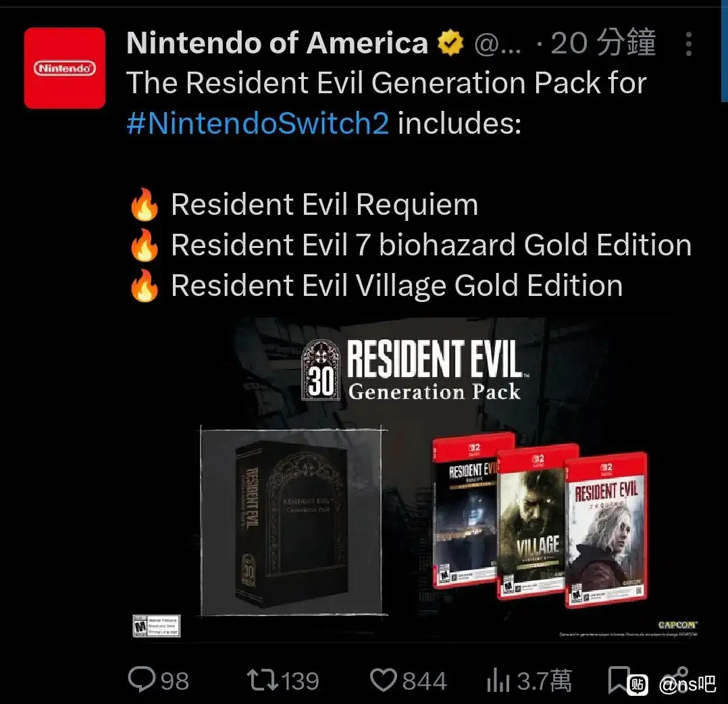
Task: Click the 30th anniversary emblem logo
Action: point(321,369)
